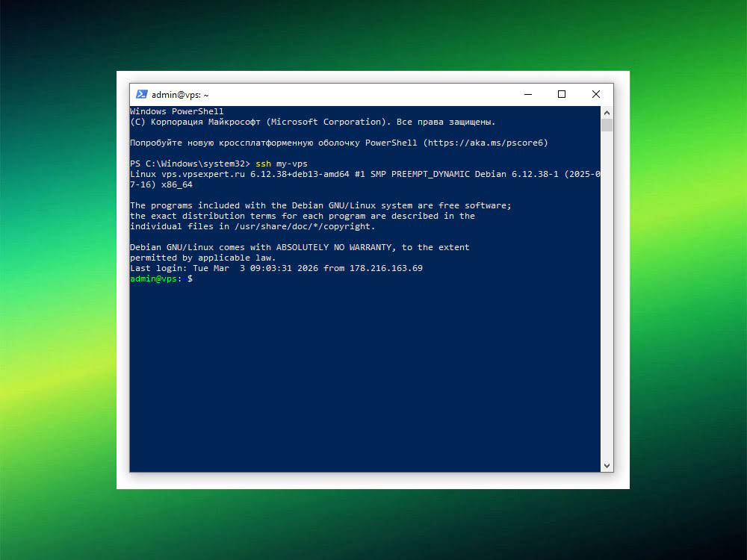Click the scrollbar down arrow
The width and height of the screenshot is (747, 560).
(x=607, y=464)
